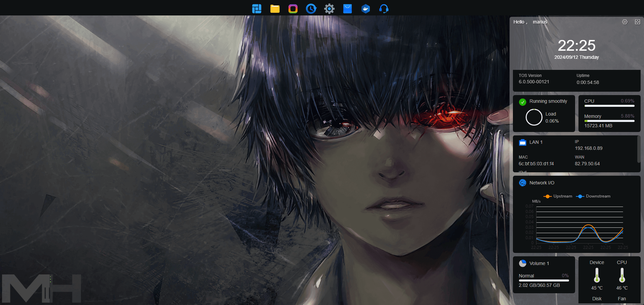Click the LAN widget vertical scrollbar
The image size is (644, 305).
639,149
